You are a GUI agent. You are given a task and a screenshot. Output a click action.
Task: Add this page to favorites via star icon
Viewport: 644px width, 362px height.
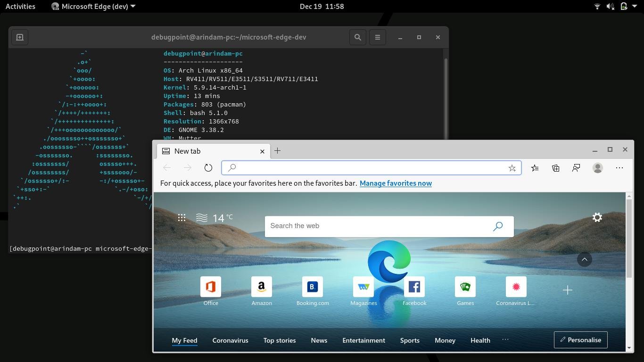tap(512, 168)
